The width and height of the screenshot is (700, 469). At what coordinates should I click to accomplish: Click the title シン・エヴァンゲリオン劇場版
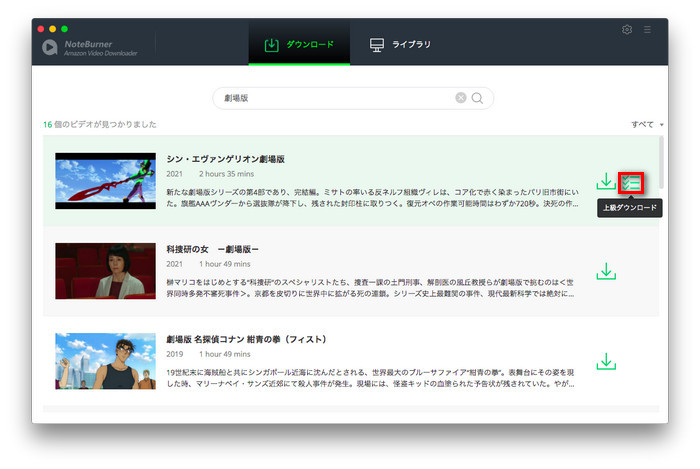click(225, 159)
